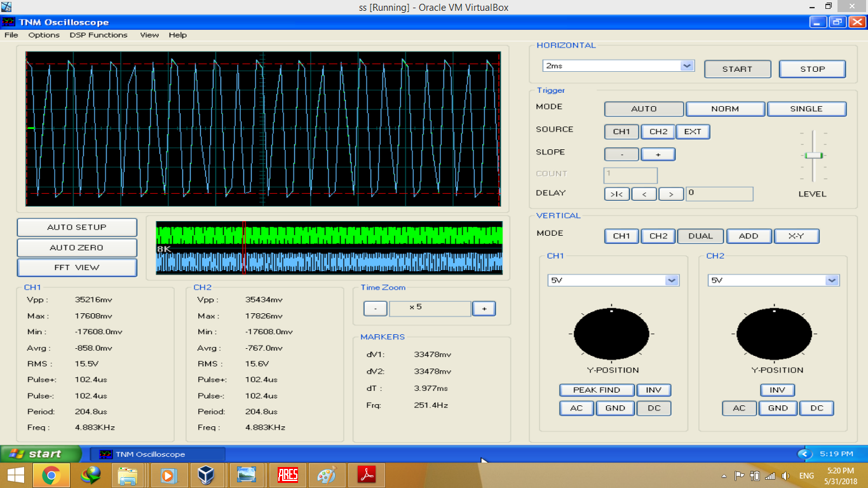Viewport: 868px width, 488px height.
Task: Open Adobe Reader from the taskbar
Action: click(366, 475)
